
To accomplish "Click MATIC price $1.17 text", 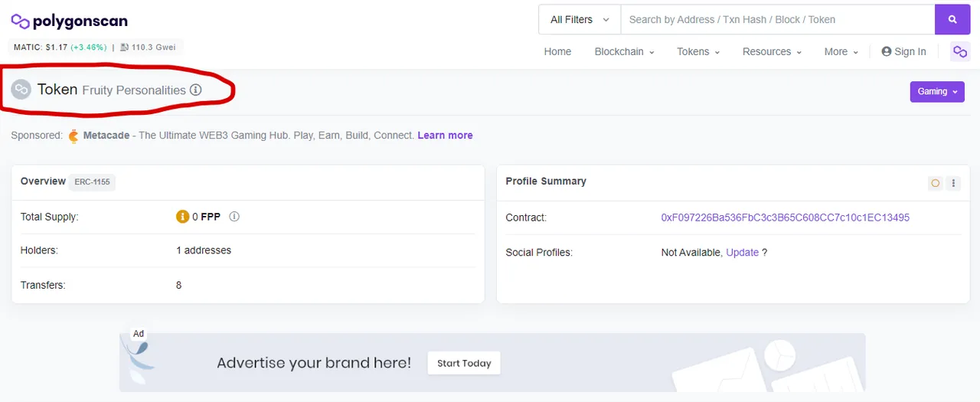I will (x=41, y=47).
